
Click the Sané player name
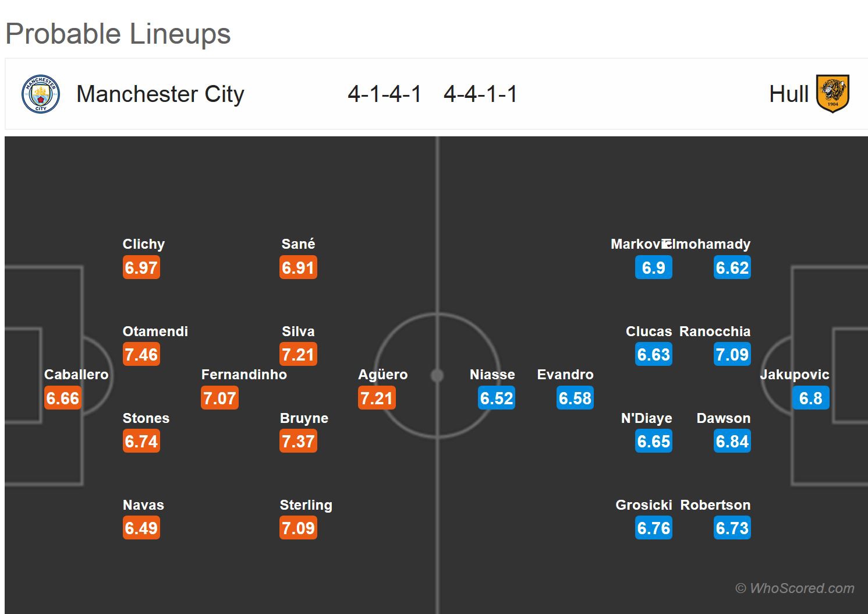click(298, 244)
